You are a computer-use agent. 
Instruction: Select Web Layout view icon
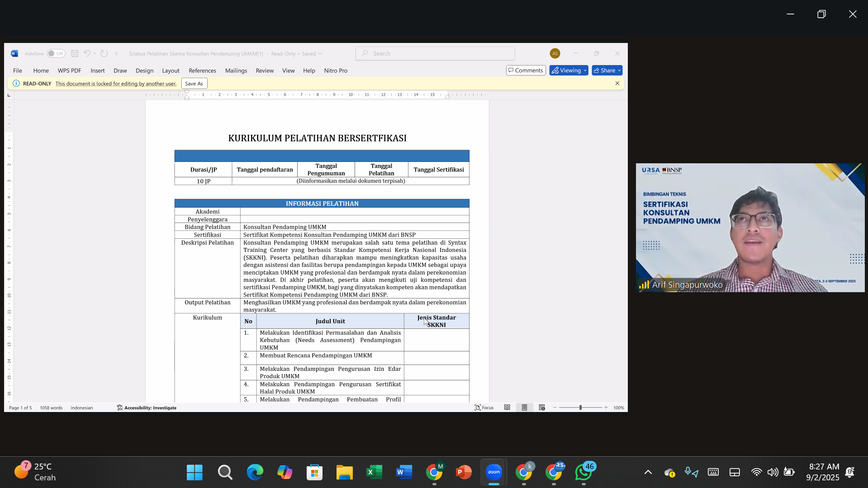[x=542, y=407]
